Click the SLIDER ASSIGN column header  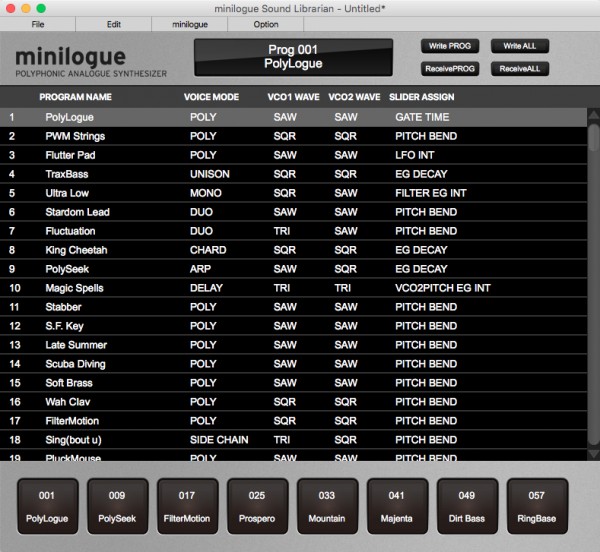[x=422, y=97]
